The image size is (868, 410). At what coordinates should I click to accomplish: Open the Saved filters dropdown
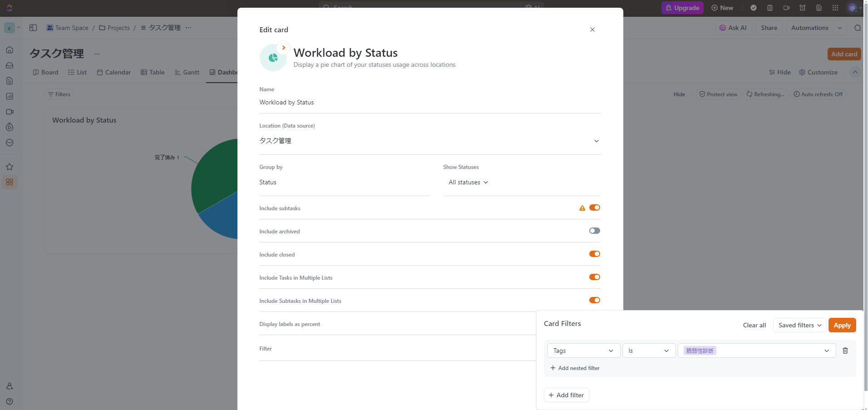799,325
